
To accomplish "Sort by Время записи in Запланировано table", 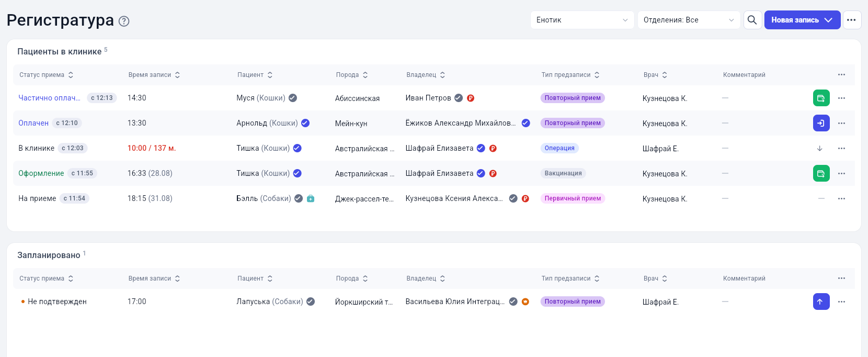I will tap(154, 278).
